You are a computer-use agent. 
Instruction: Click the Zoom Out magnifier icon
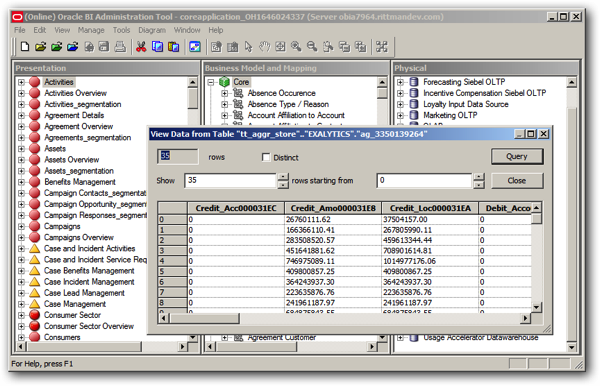tap(312, 47)
